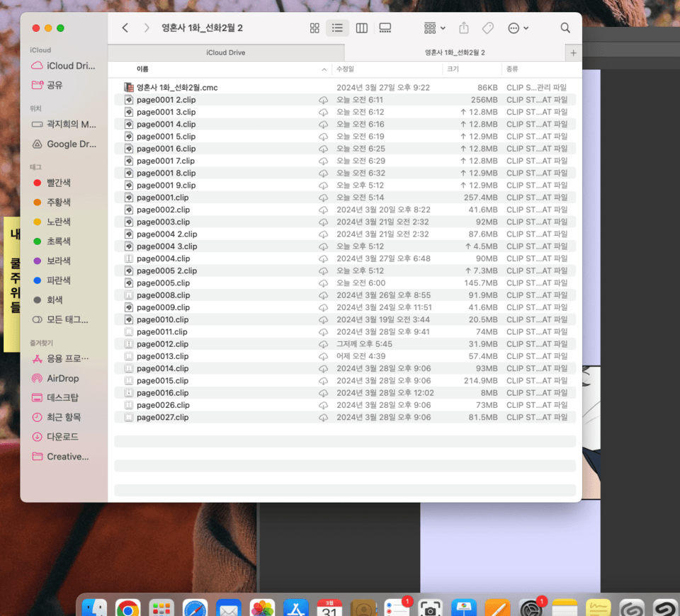680x616 pixels.
Task: Open Finder search with magnifier icon
Action: [x=565, y=28]
